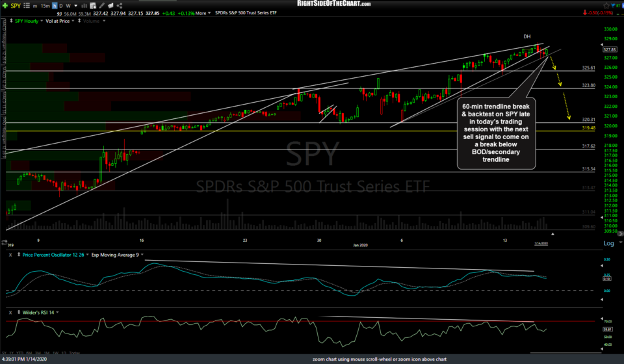
Task: Click the 323.80 horizontal level label
Action: (x=589, y=86)
